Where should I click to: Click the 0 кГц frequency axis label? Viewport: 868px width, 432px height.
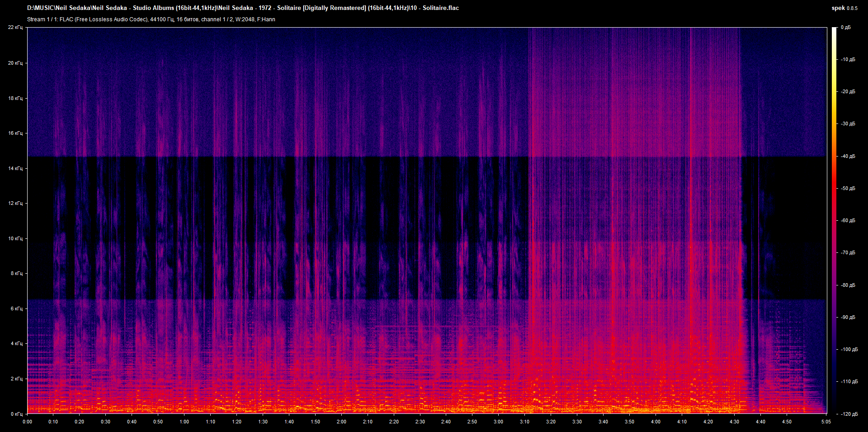pos(17,414)
